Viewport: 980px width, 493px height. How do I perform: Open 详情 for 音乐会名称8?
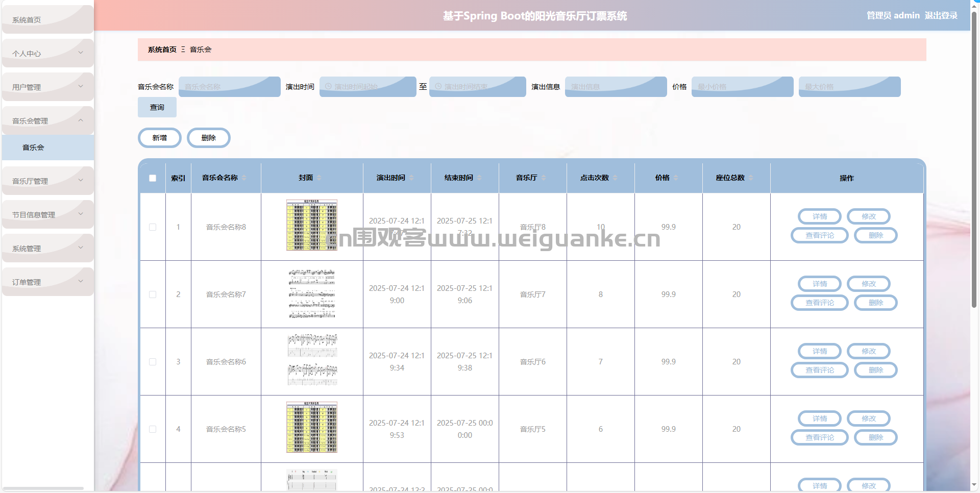coord(820,216)
